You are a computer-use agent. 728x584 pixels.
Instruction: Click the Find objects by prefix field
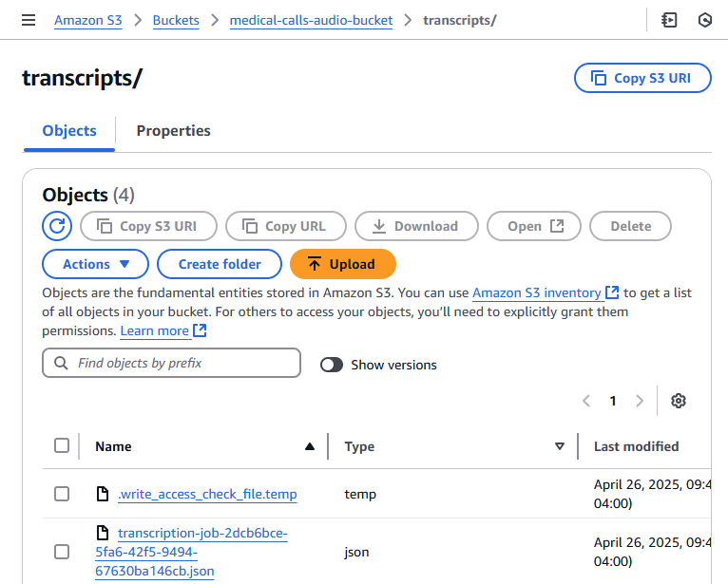[171, 363]
